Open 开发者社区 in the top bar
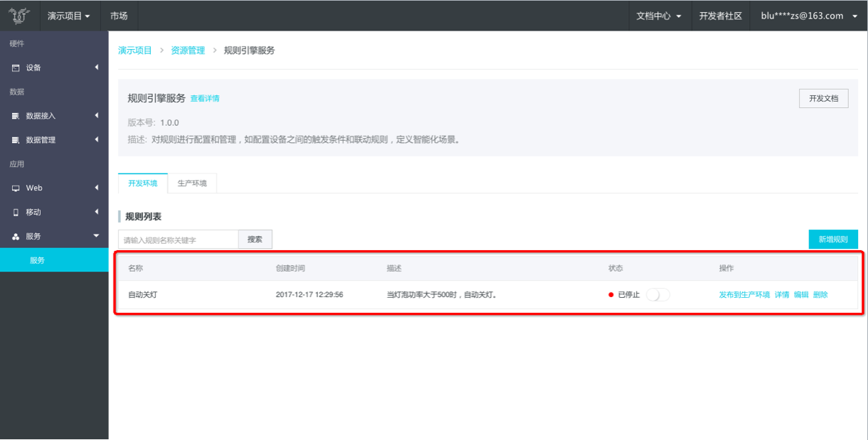This screenshot has height=440, width=868. pyautogui.click(x=721, y=16)
